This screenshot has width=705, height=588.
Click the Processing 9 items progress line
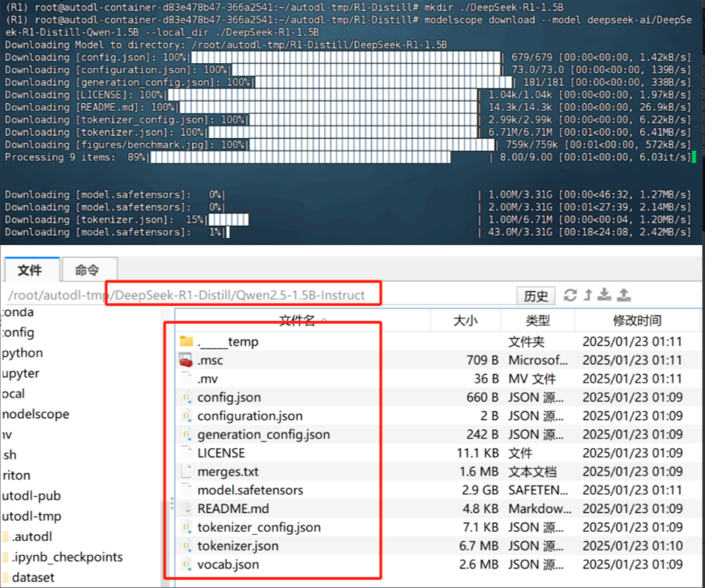348,157
